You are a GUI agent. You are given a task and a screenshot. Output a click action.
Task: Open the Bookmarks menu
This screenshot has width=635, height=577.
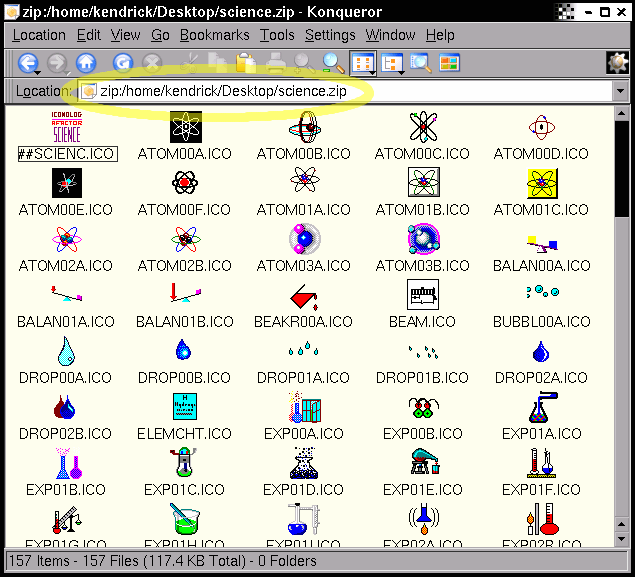(214, 35)
